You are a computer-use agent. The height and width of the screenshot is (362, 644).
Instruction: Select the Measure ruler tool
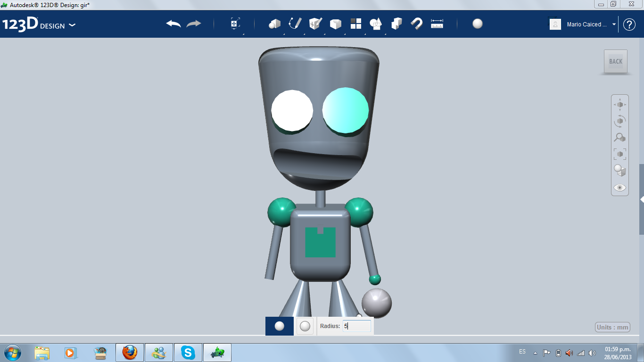[437, 24]
